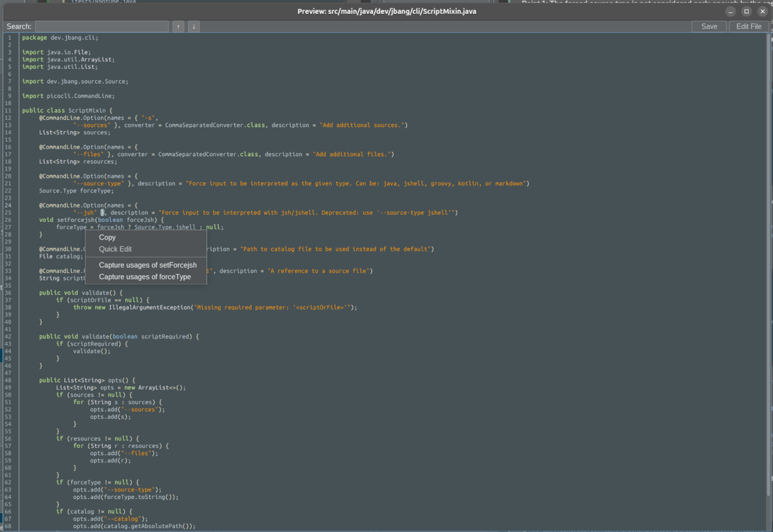
Task: Select Quick Edit in the context menu
Action: 115,249
